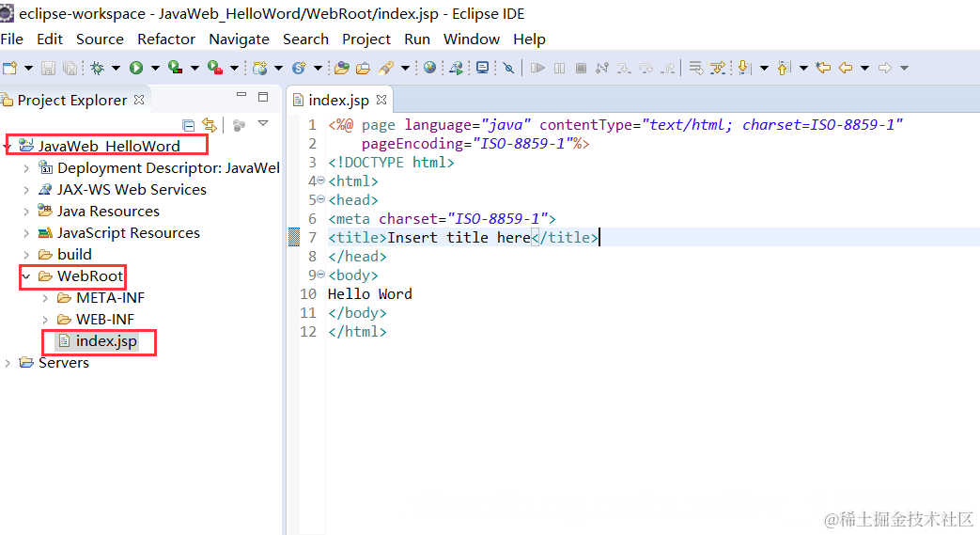The width and height of the screenshot is (980, 535).
Task: Expand the META-INF folder
Action: 45,298
